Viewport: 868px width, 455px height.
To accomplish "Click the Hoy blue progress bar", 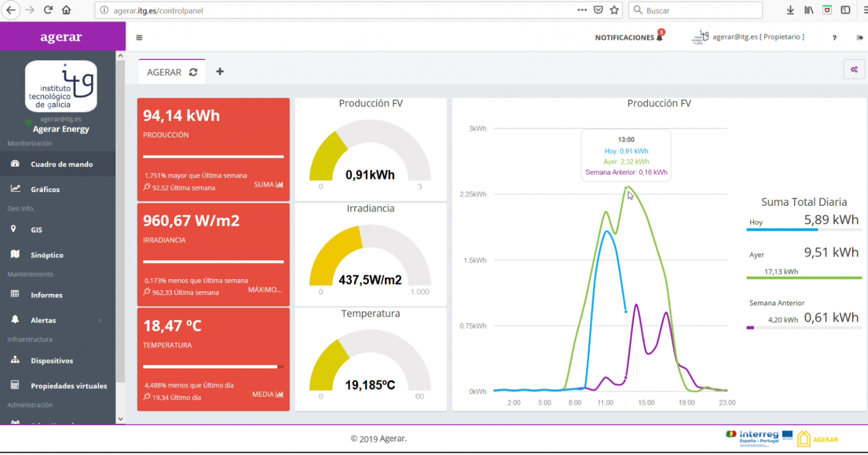I will (782, 230).
